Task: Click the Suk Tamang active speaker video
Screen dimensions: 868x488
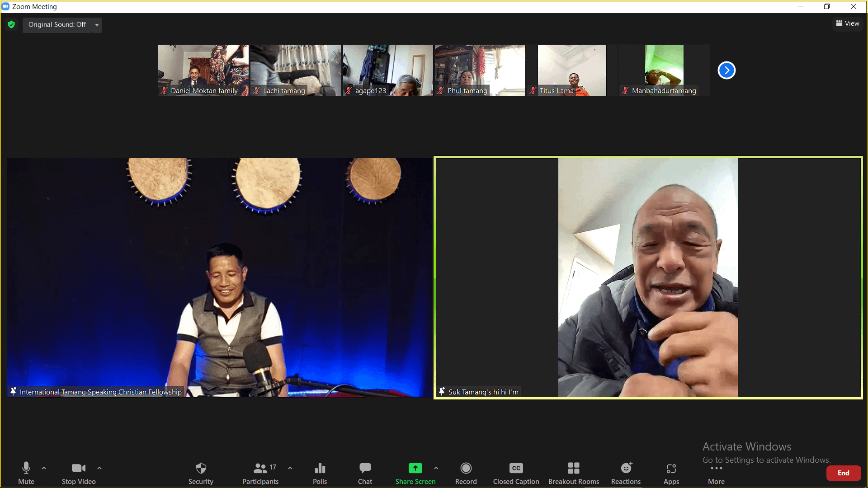Action: point(648,277)
